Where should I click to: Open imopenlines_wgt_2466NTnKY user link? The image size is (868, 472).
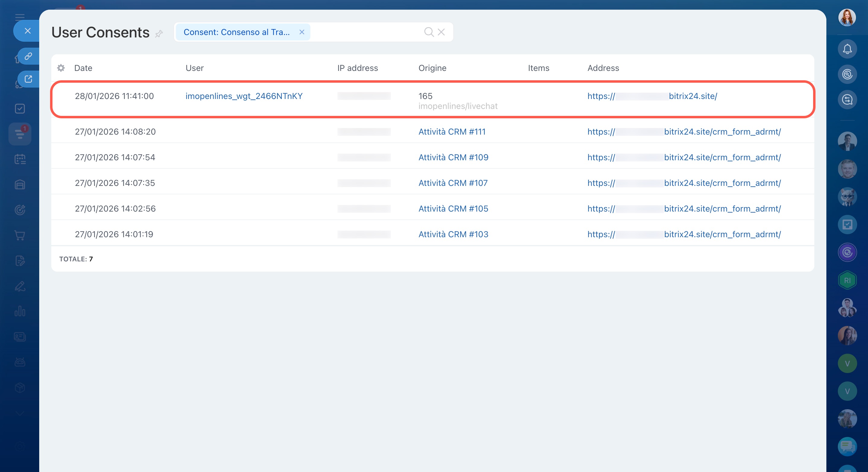click(x=244, y=96)
